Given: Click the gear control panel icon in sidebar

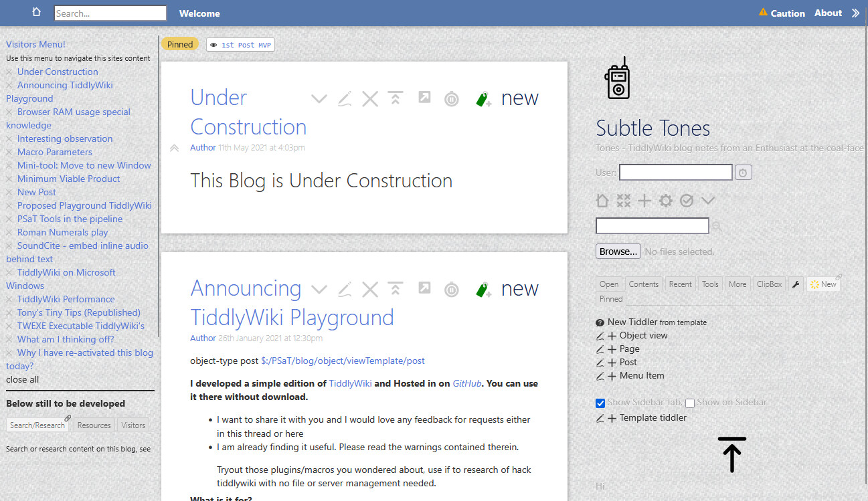Looking at the screenshot, I should pyautogui.click(x=665, y=201).
